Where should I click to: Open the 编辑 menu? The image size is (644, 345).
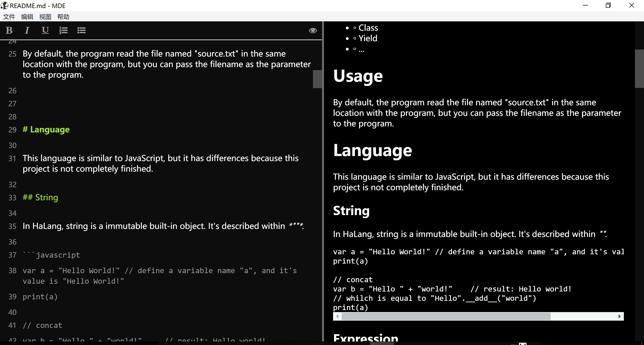tap(27, 17)
